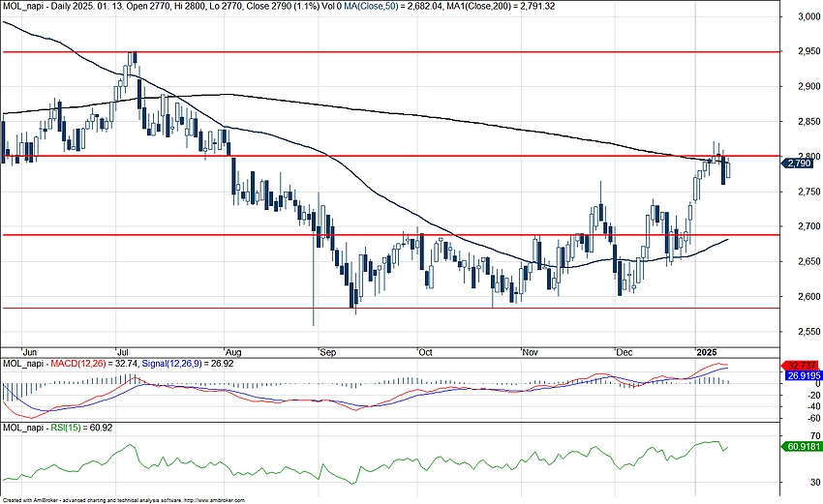
Task: Click the 'RSI(15) = 60.92' label
Action: tap(81, 428)
